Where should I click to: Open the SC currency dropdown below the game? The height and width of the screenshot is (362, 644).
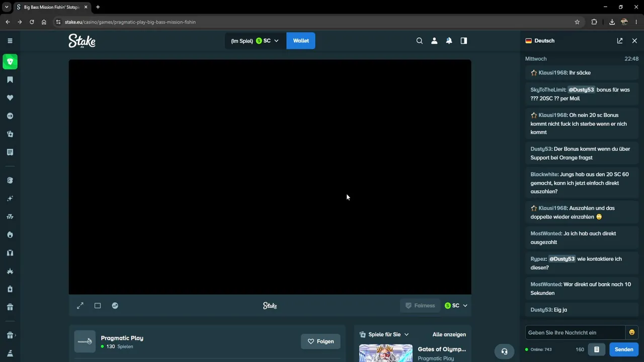pyautogui.click(x=456, y=306)
